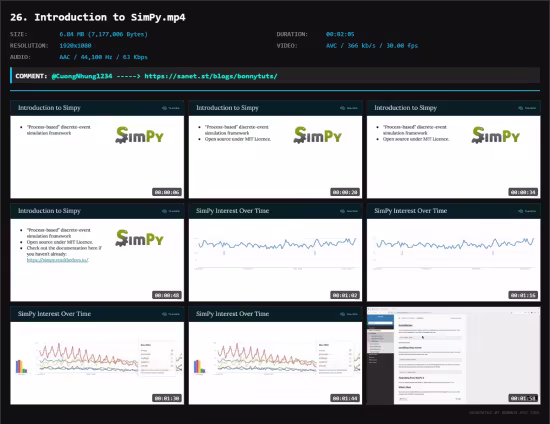Click the SimPy logo in the 00:00:20 thumbnail

(x=318, y=135)
